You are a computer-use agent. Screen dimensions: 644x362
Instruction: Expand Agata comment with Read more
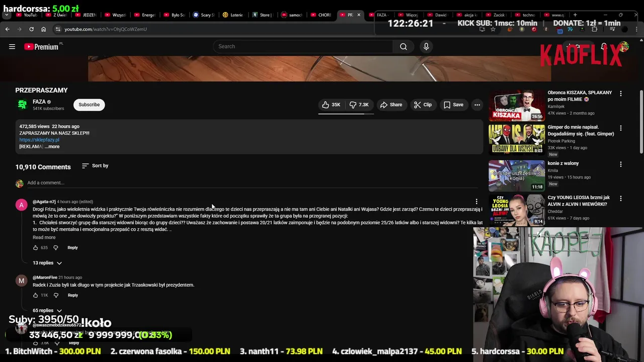(x=44, y=237)
